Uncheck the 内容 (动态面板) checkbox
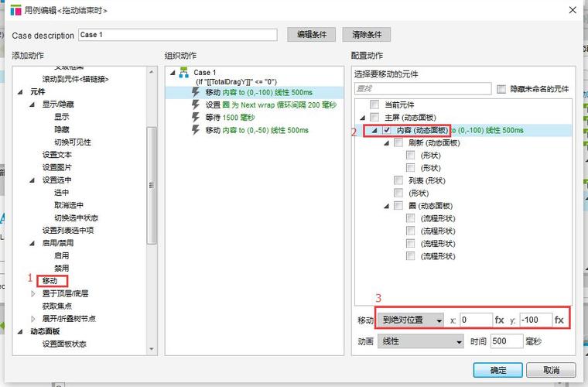Viewport: 588px width, 387px height. point(387,130)
